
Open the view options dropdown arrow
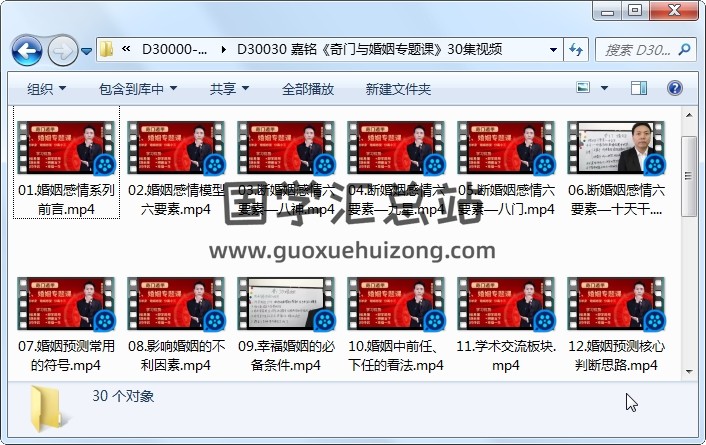coord(604,88)
